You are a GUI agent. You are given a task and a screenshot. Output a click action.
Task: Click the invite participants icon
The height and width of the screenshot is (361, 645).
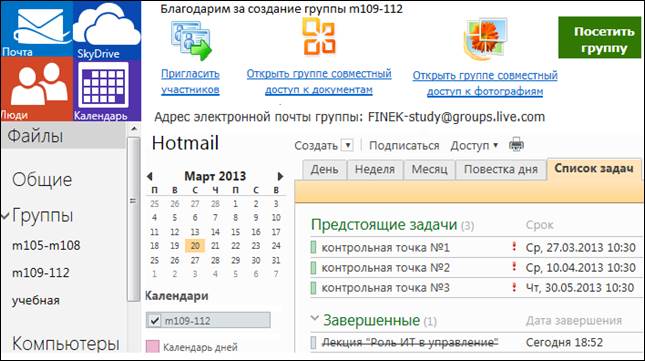click(191, 41)
